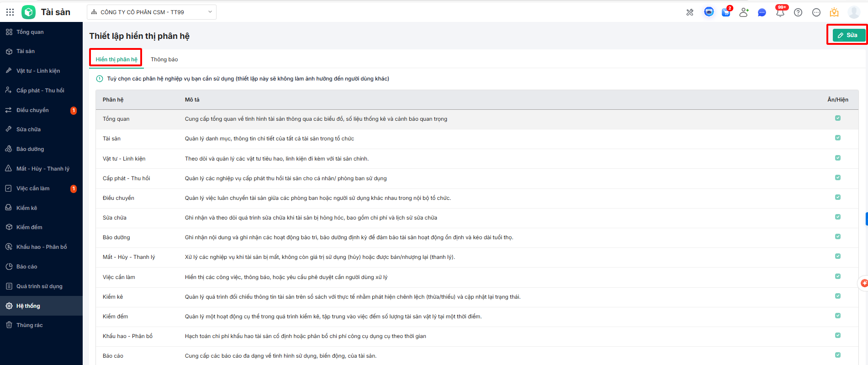Open the shopping cart icon
868x365 pixels.
726,12
